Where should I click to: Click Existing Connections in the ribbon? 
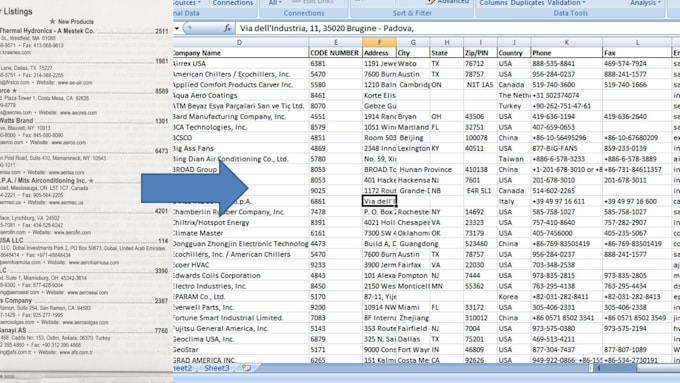coord(232,3)
